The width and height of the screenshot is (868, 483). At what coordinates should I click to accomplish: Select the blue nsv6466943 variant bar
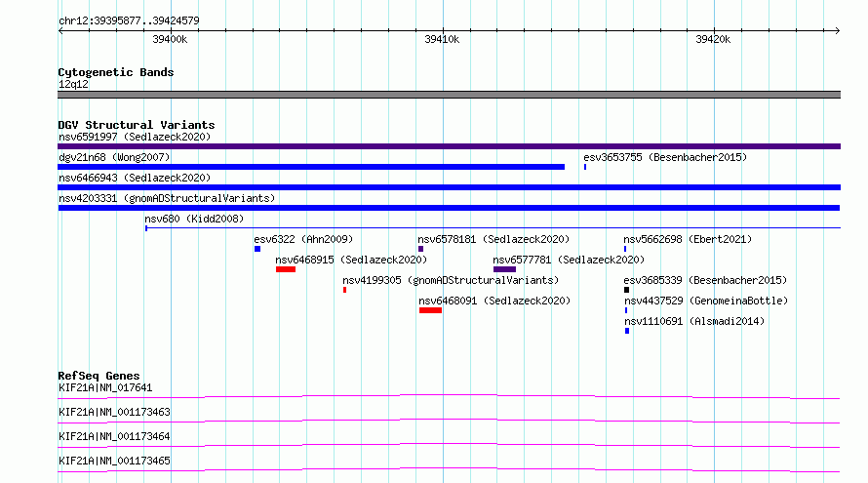(x=449, y=187)
